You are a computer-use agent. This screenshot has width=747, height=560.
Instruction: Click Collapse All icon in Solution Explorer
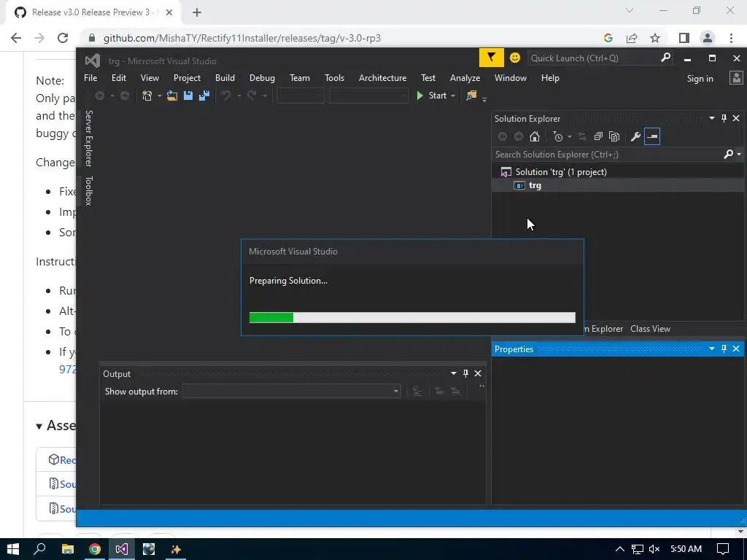pos(598,136)
